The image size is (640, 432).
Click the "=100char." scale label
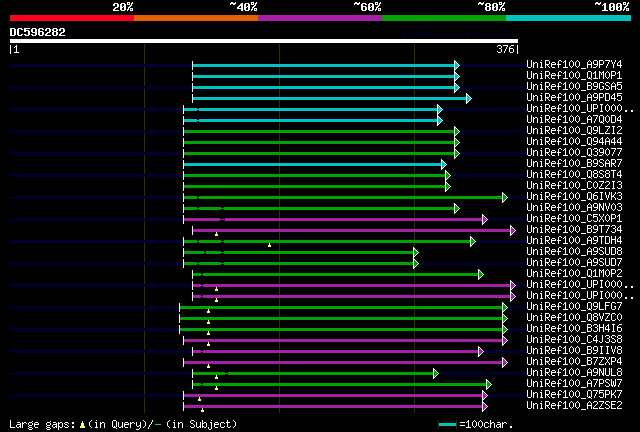[486, 425]
